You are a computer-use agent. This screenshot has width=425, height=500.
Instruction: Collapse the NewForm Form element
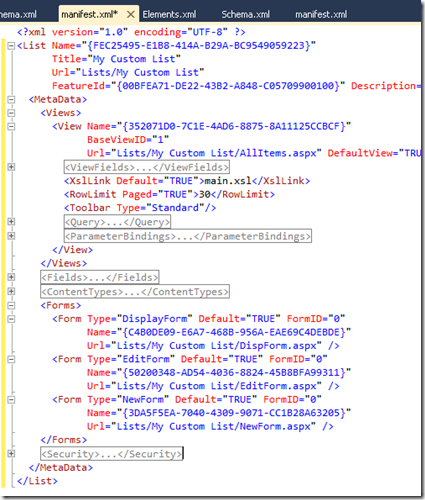(11, 400)
